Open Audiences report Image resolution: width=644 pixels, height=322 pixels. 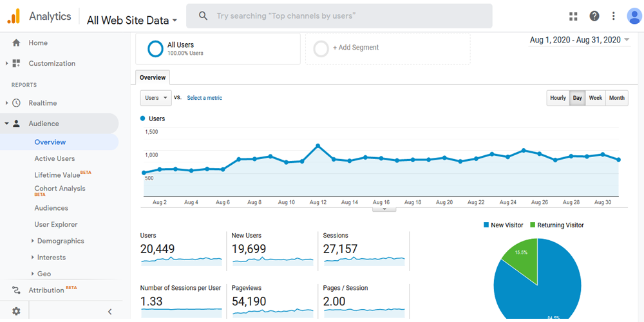click(52, 208)
